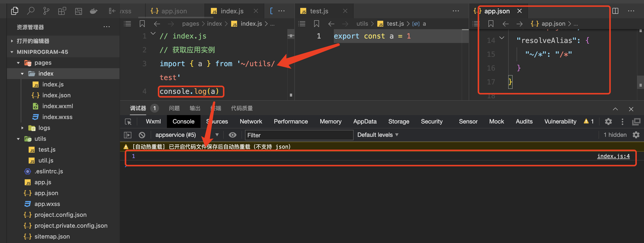This screenshot has width=644, height=243.
Task: Click the index.js editor scrollbar
Action: click(291, 65)
